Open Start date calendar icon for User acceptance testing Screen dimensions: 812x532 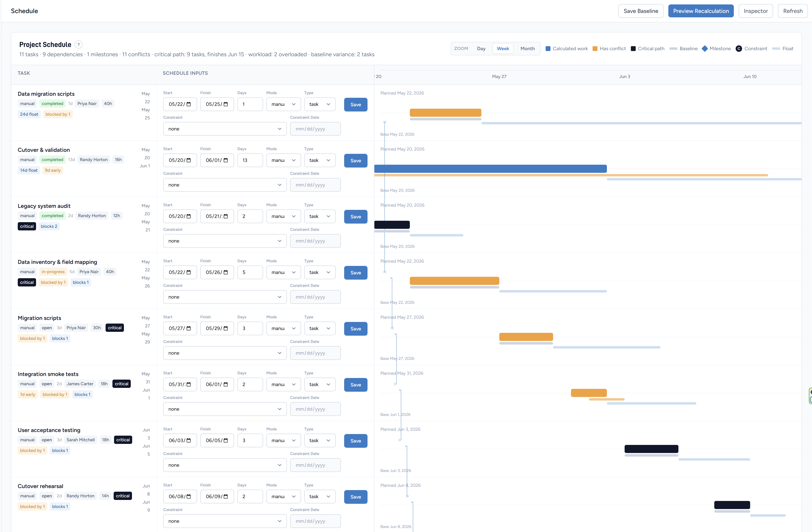(189, 440)
